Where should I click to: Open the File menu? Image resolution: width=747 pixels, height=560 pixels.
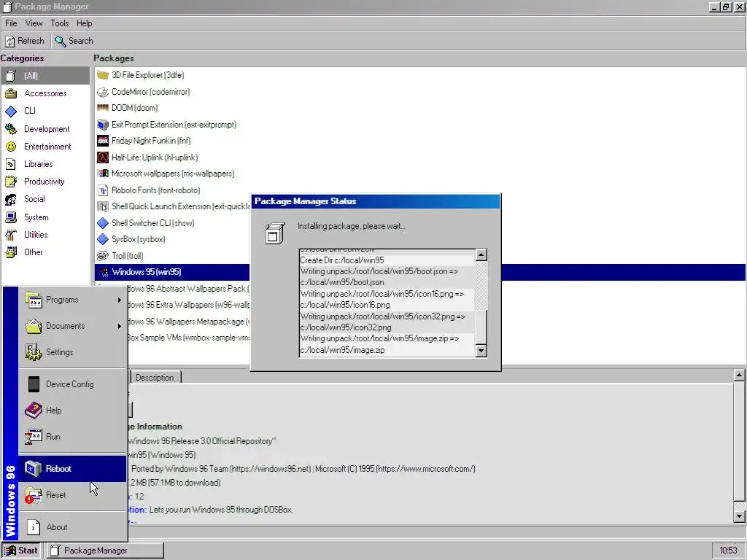(x=11, y=23)
